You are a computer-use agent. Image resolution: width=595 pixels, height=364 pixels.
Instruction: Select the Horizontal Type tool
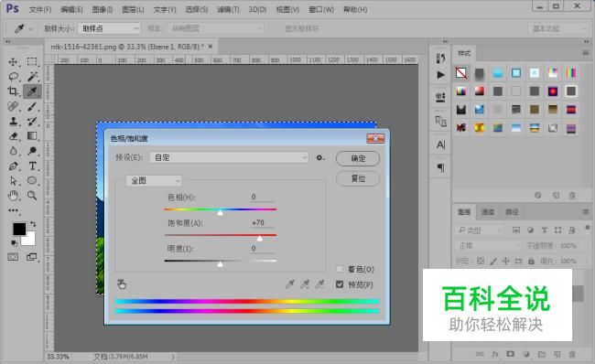click(x=32, y=166)
